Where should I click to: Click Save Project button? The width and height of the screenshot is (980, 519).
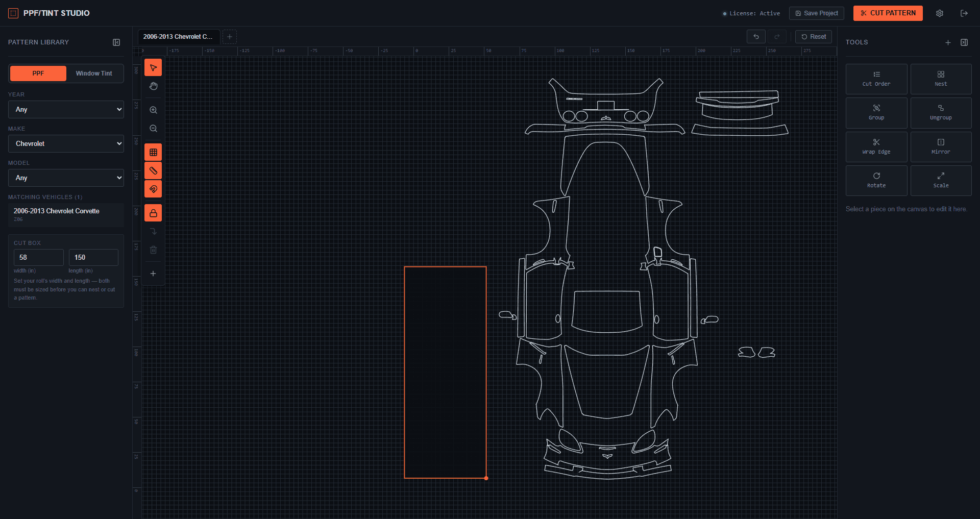click(817, 13)
